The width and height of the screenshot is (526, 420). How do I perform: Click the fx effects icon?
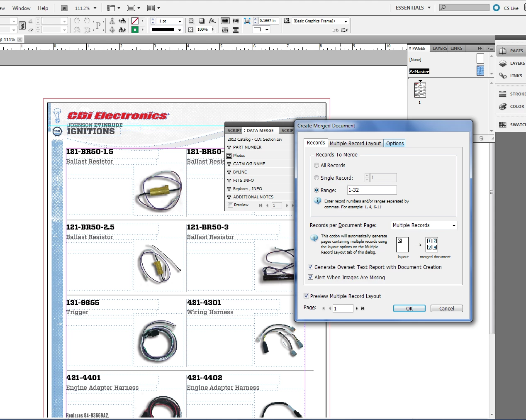click(x=212, y=21)
